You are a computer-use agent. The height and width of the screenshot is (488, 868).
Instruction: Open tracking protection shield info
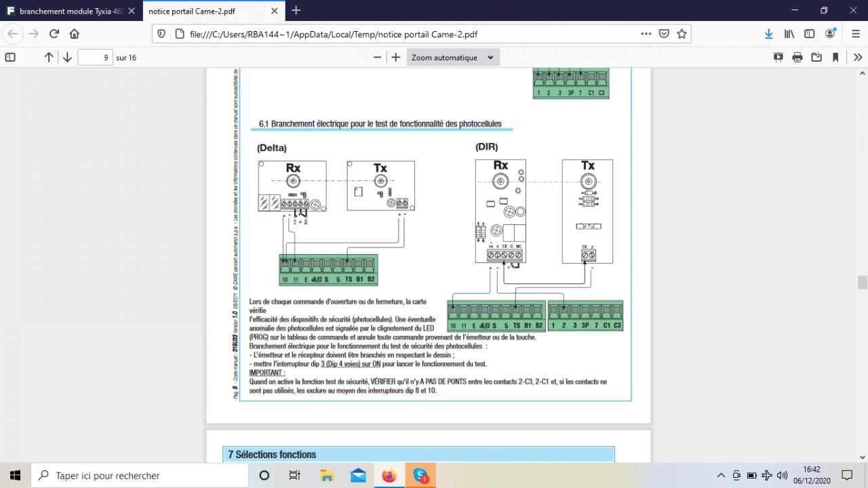point(161,34)
